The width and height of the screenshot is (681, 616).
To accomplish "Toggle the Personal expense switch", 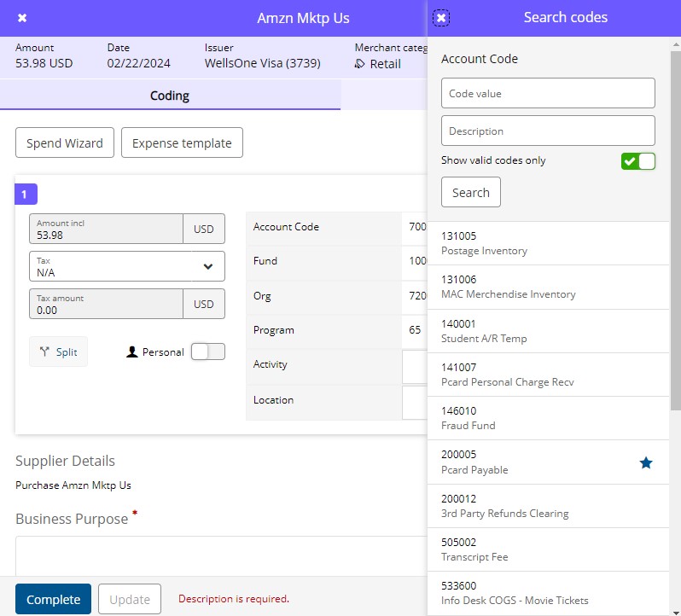I will tap(207, 352).
